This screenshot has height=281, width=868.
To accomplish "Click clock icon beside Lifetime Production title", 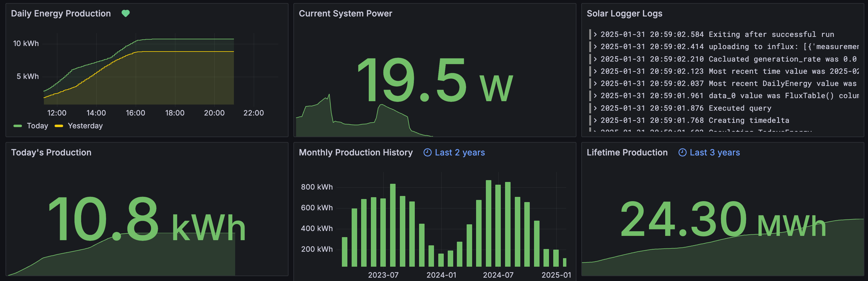I will (x=682, y=152).
